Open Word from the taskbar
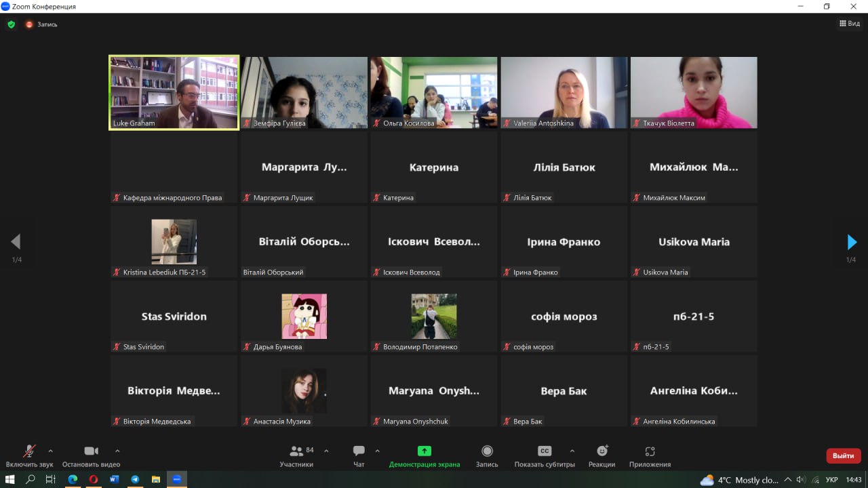The image size is (868, 488). 114,479
